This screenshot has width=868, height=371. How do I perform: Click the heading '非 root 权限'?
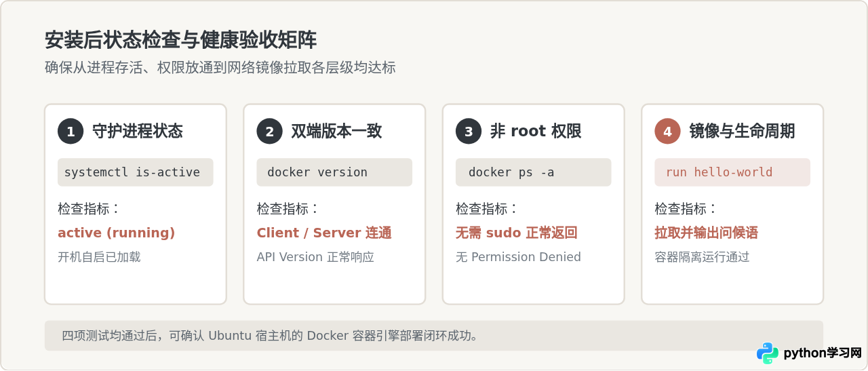point(536,131)
